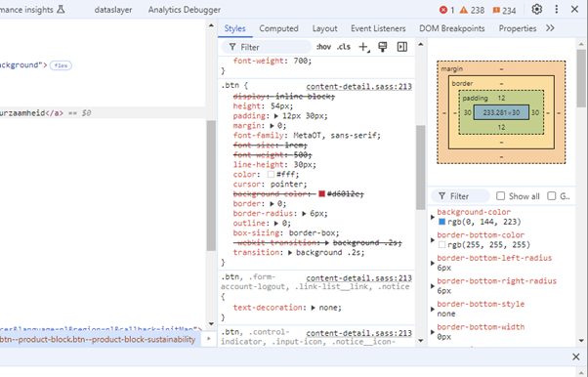
Task: Open DevTools settings gear
Action: point(536,10)
